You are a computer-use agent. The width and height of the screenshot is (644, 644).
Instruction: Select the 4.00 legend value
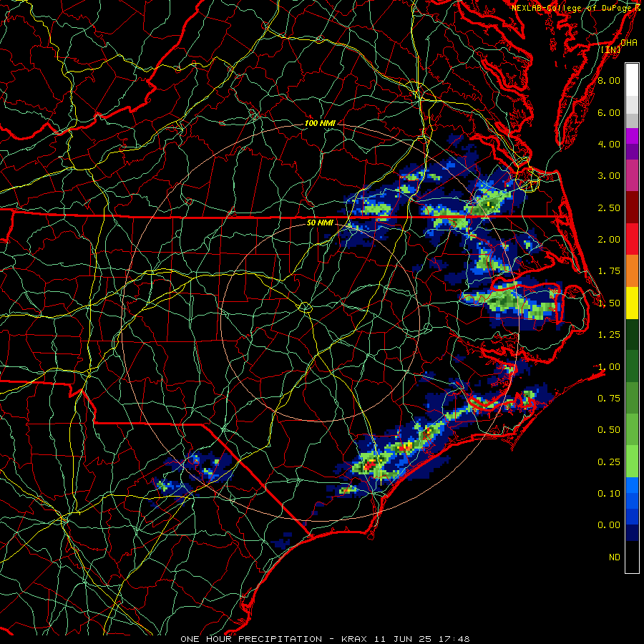(x=609, y=144)
